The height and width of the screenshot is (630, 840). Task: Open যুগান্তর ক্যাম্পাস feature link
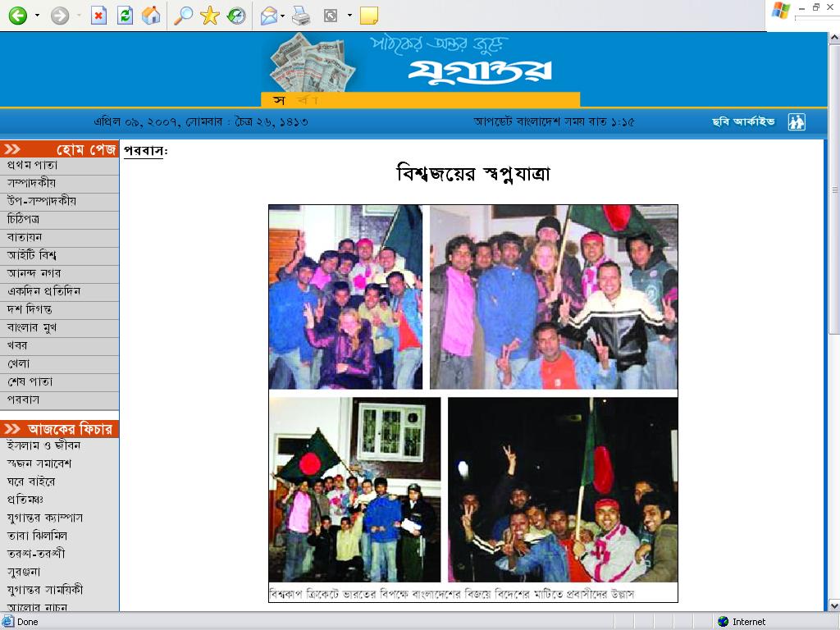coord(45,518)
